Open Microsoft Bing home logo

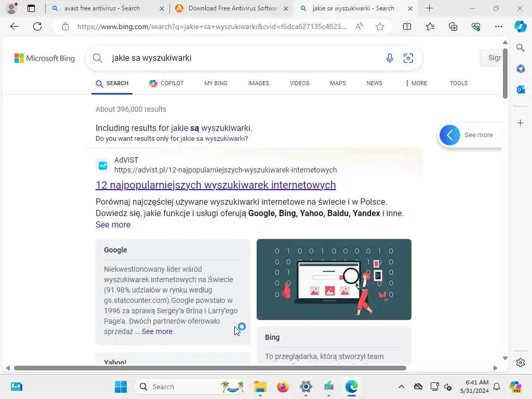pyautogui.click(x=45, y=58)
